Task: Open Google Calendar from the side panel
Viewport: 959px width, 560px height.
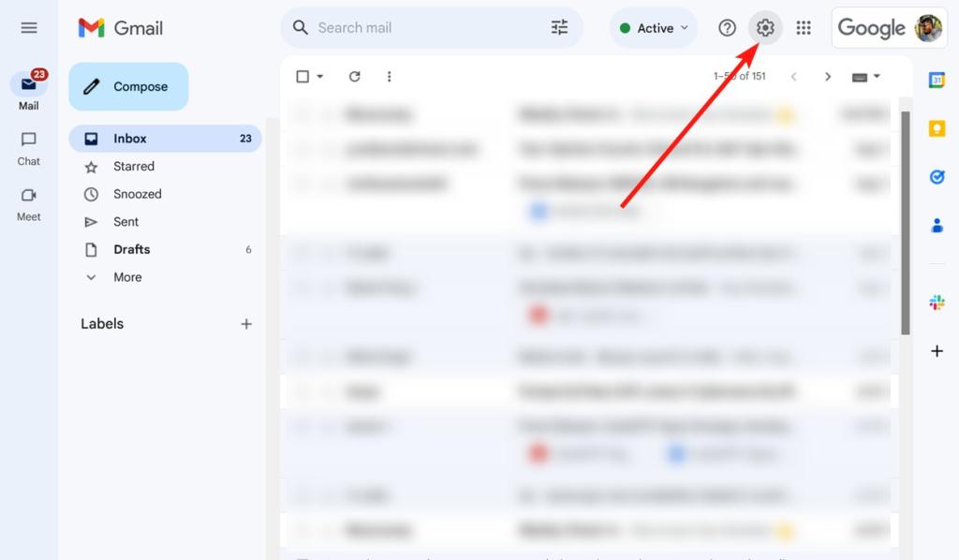Action: [x=937, y=84]
